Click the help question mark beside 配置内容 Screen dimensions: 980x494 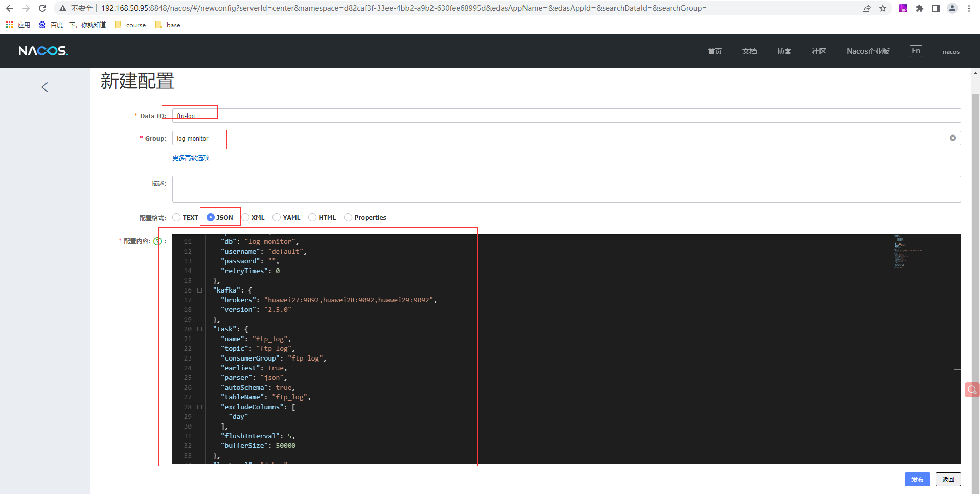(157, 241)
